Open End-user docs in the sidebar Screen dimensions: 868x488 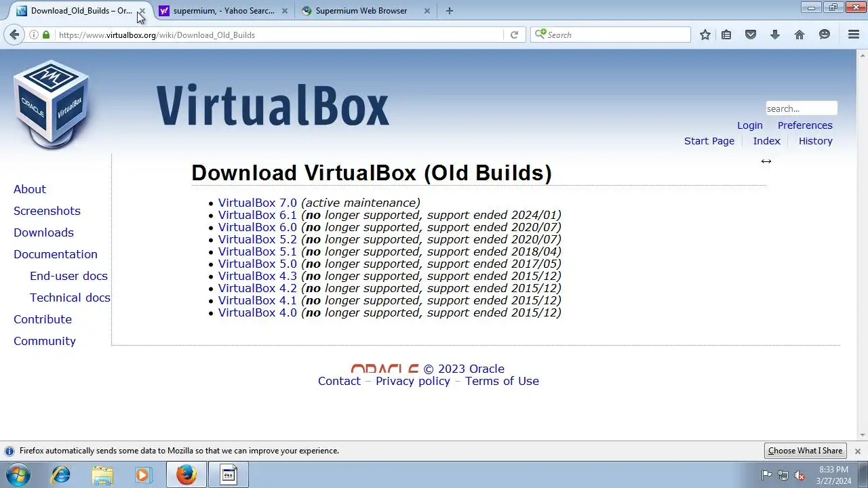pos(68,276)
